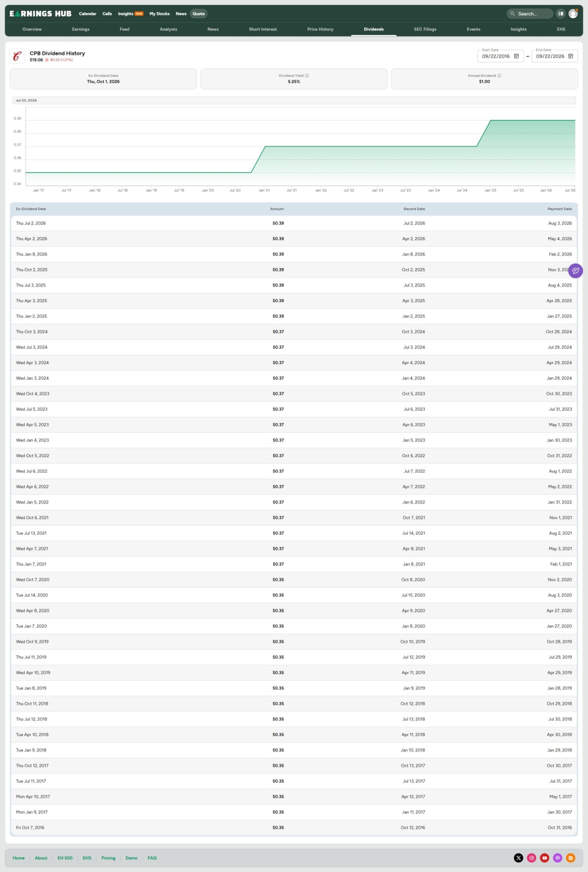Open the layout panel toggle icon
The image size is (588, 872).
coord(560,14)
